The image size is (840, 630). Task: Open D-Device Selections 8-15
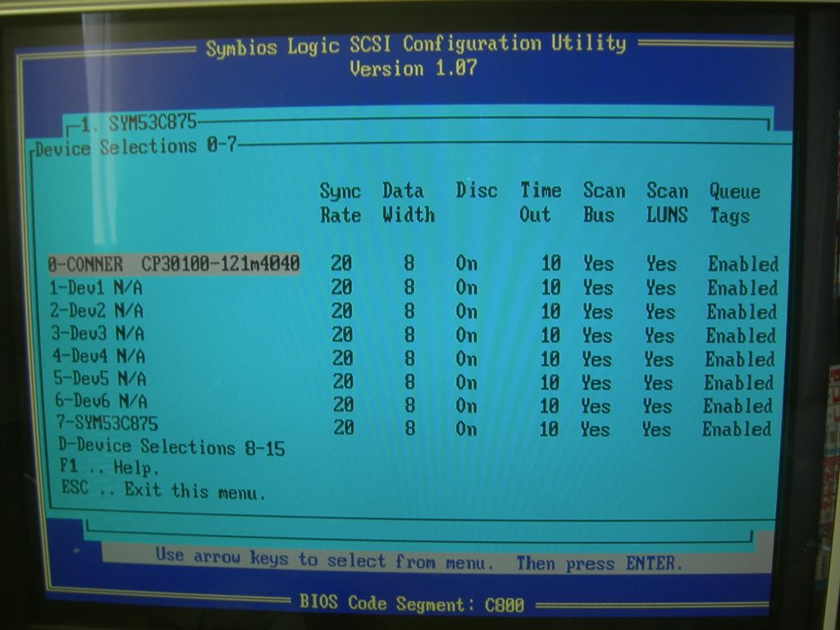click(x=171, y=446)
